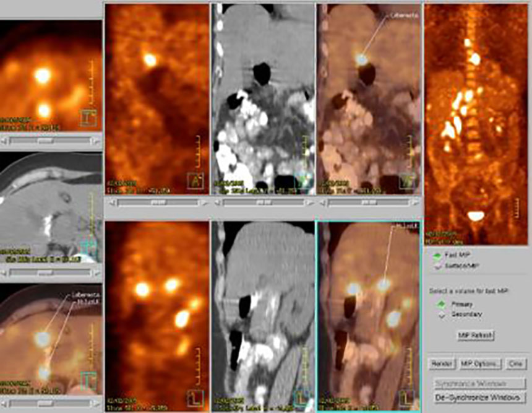Step axial fused slice back with left arrow
Image resolution: width=532 pixels, height=413 pixels.
tap(3, 404)
